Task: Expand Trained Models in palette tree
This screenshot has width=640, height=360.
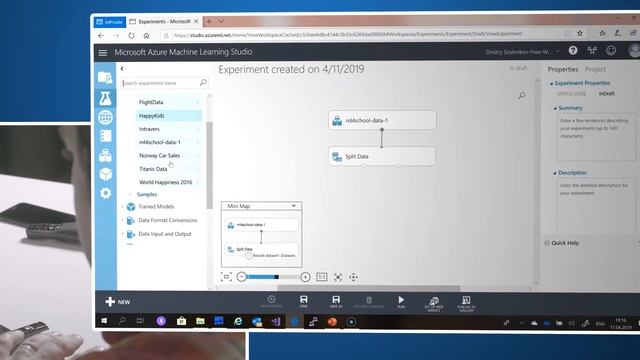Action: 122,207
